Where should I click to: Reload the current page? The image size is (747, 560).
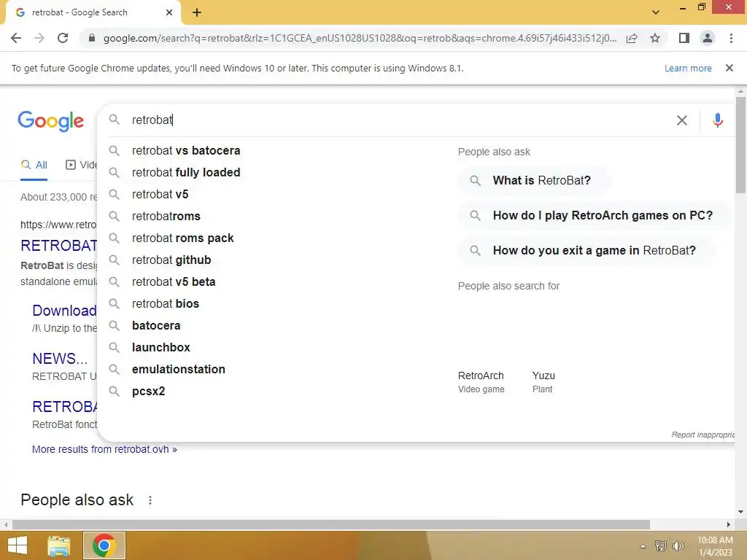coord(63,38)
